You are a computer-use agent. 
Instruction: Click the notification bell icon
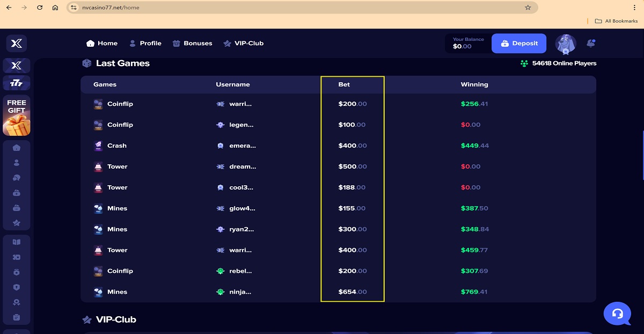(x=590, y=43)
